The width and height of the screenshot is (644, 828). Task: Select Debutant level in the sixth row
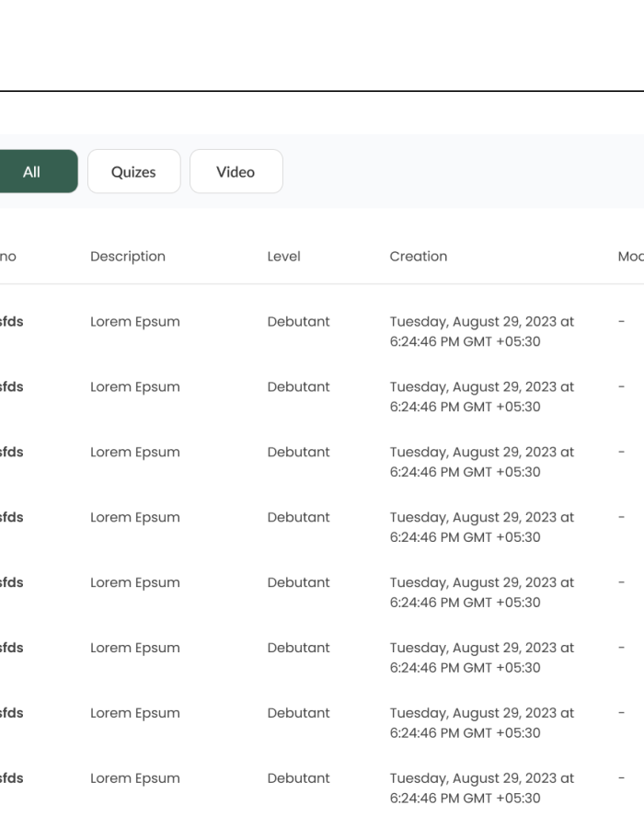(298, 649)
